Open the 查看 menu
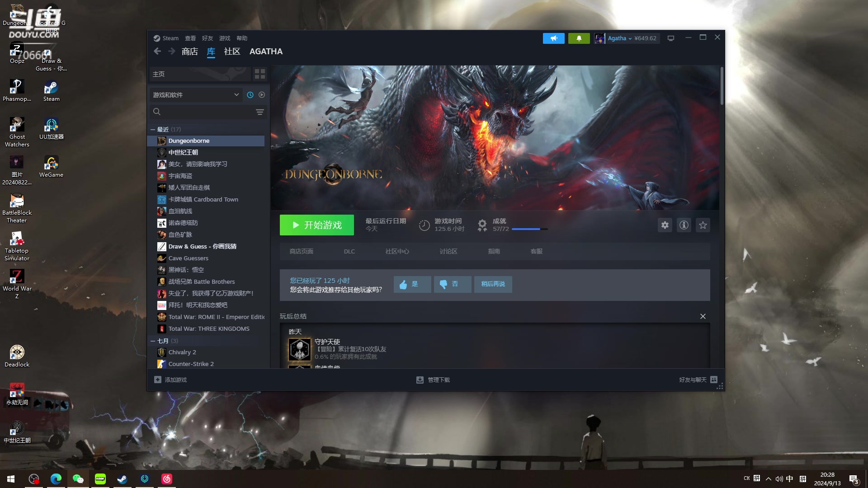This screenshot has width=868, height=488. 190,38
